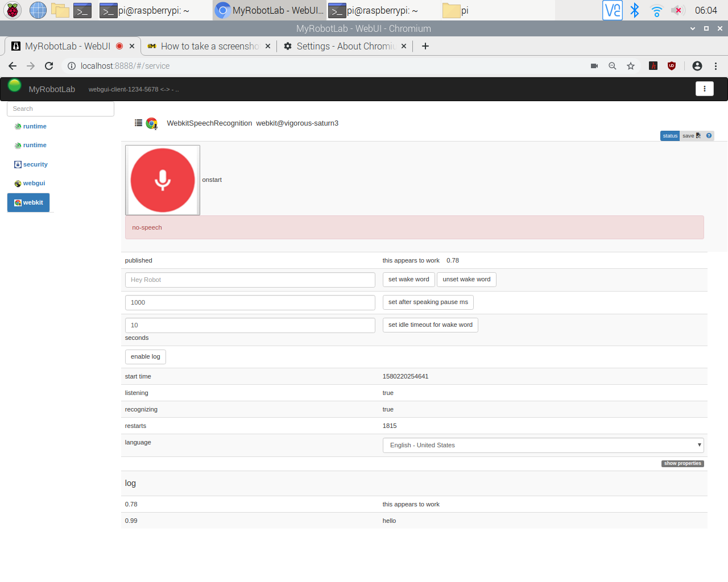Open the Wi-Fi network tray icon
The image size is (728, 582).
click(656, 10)
